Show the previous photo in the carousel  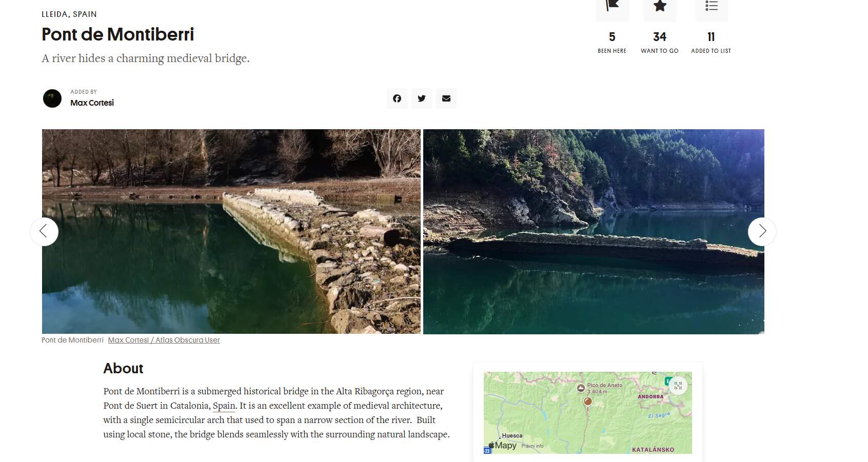coord(44,232)
